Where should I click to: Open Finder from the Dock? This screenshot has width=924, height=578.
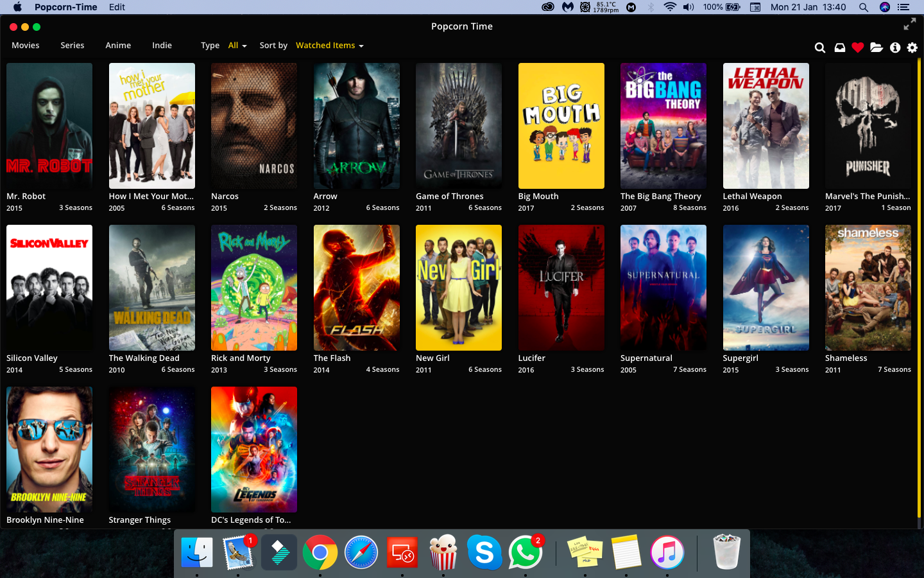197,552
